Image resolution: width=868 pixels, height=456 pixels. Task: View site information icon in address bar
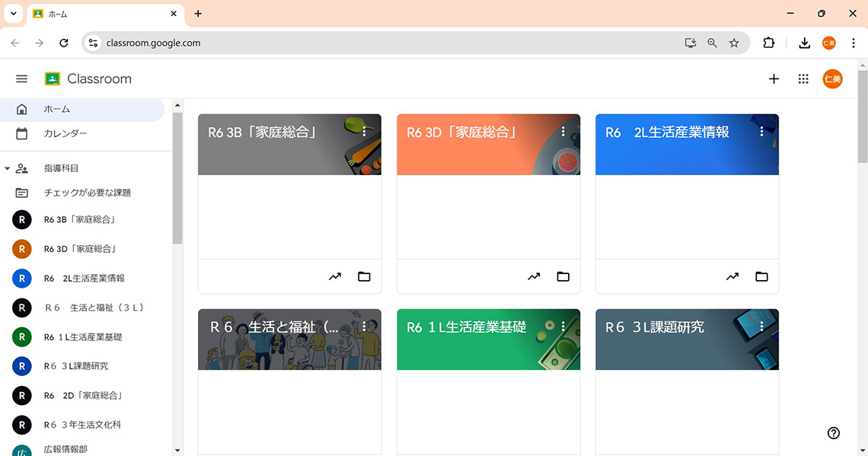coord(94,43)
